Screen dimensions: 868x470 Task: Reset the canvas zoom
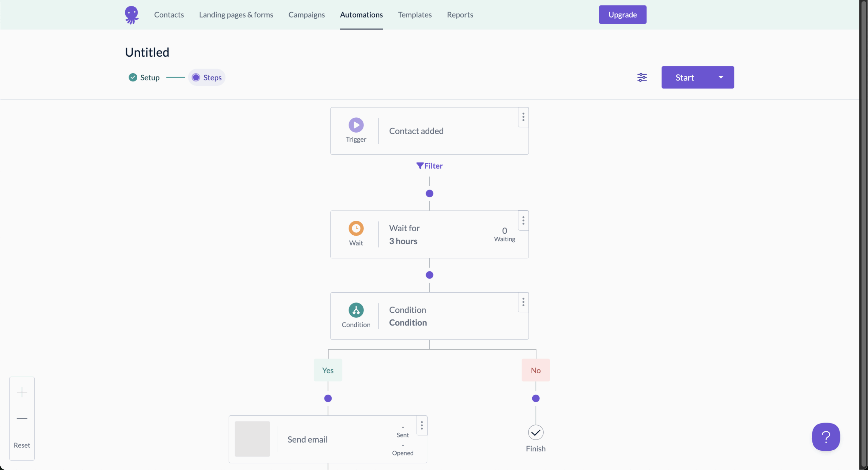pyautogui.click(x=22, y=445)
